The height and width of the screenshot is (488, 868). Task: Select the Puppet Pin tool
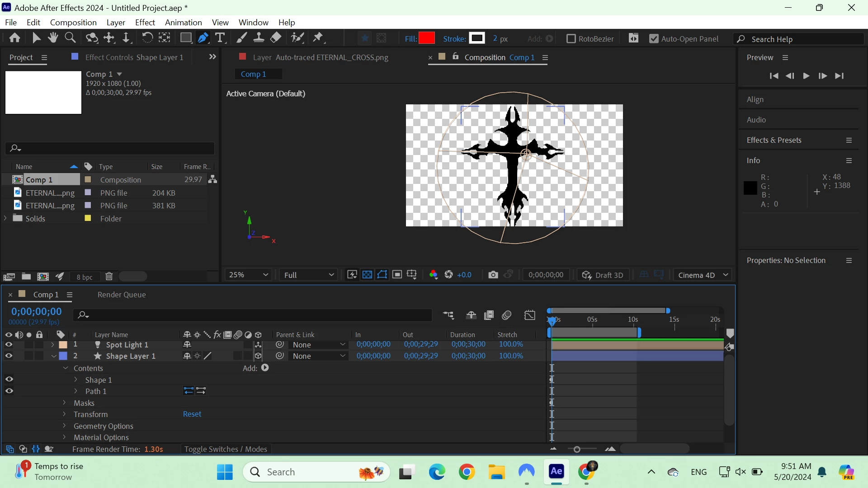[318, 38]
